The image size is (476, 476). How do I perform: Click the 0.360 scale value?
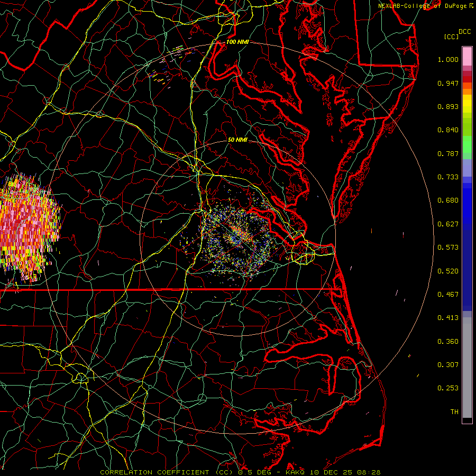(448, 342)
